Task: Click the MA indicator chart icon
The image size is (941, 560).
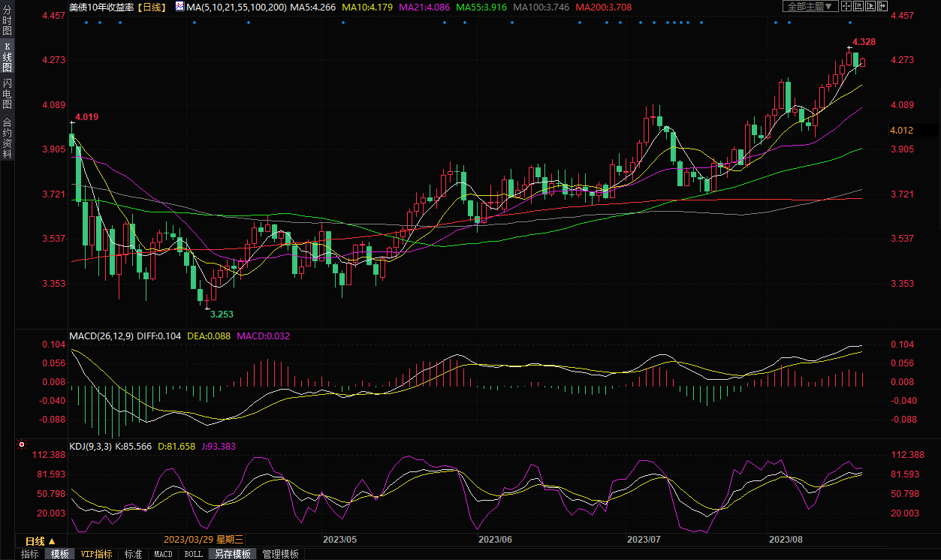Action: [179, 7]
